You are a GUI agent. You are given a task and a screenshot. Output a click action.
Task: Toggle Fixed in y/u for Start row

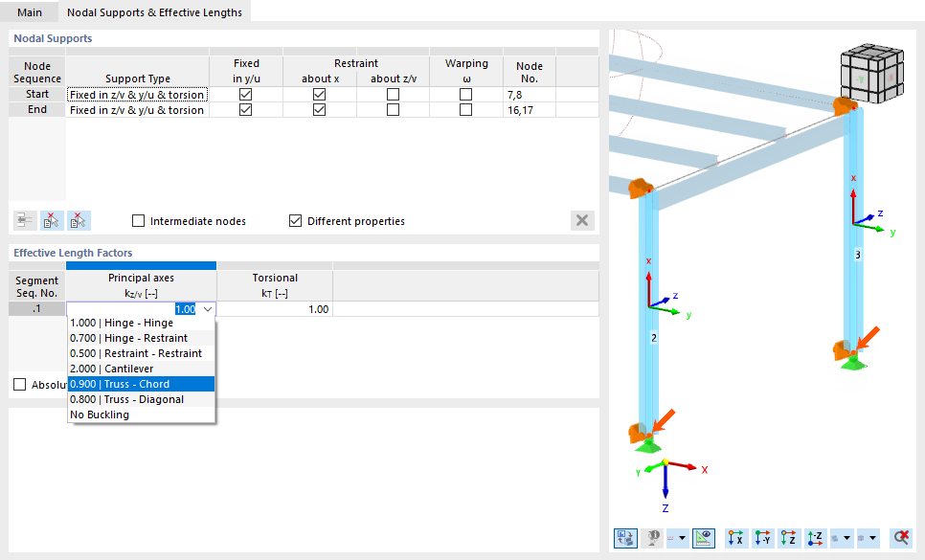246,95
